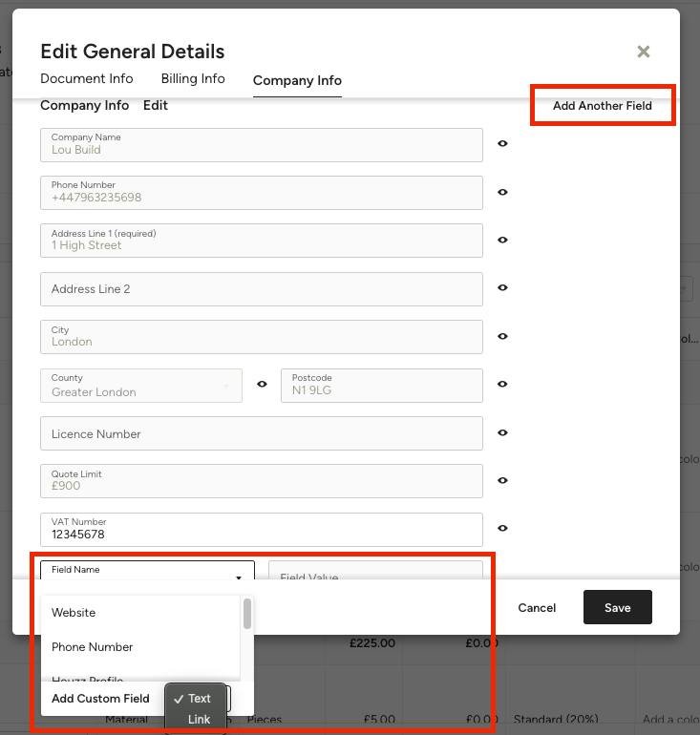Click the Edit link beside Company Info
The height and width of the screenshot is (735, 700).
coord(156,105)
